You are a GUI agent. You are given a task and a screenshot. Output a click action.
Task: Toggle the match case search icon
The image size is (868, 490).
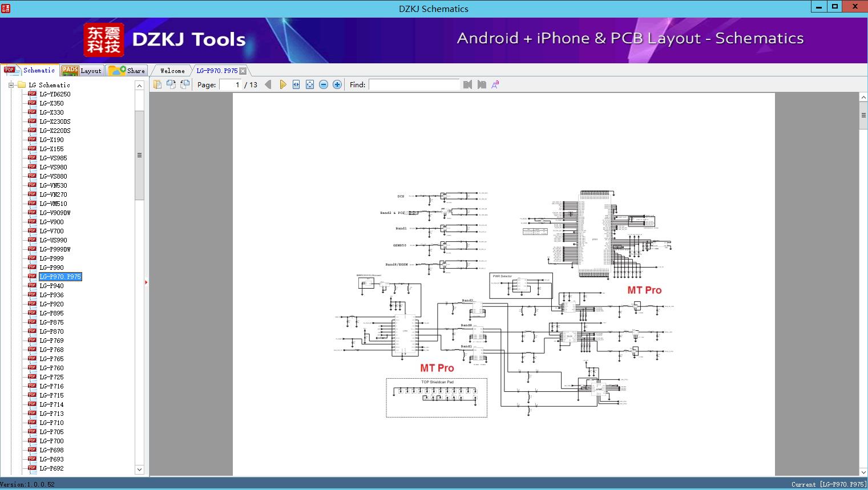coord(495,84)
